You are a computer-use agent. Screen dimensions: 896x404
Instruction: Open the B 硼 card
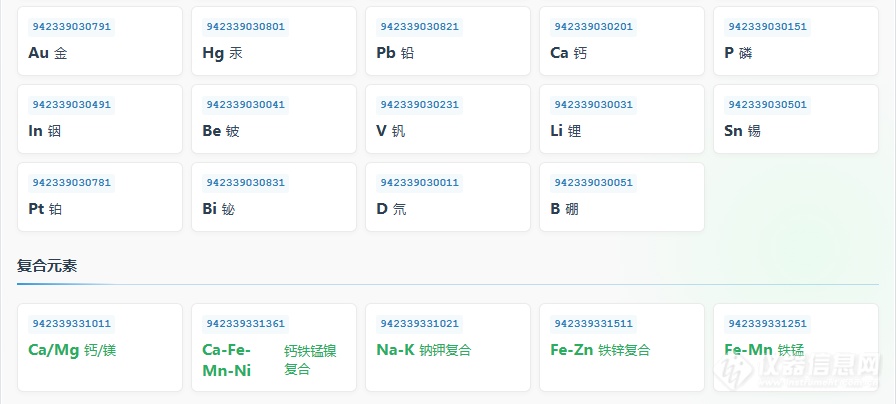621,197
